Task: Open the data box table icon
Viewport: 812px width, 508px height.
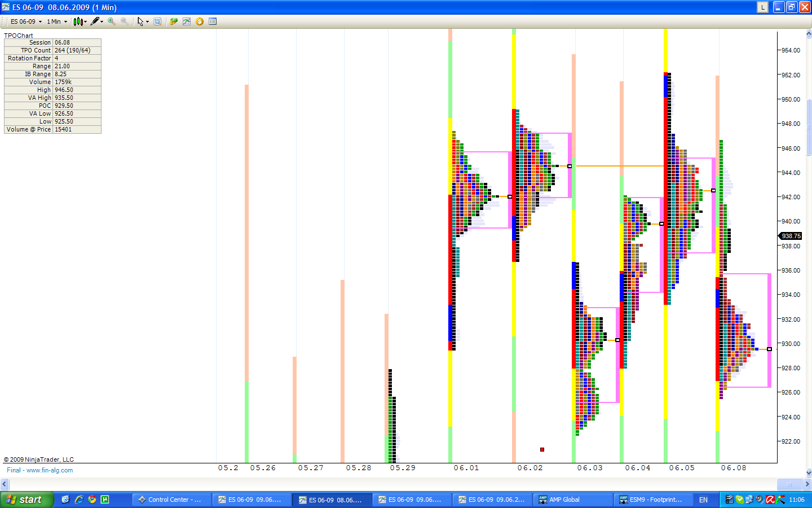Action: point(213,21)
